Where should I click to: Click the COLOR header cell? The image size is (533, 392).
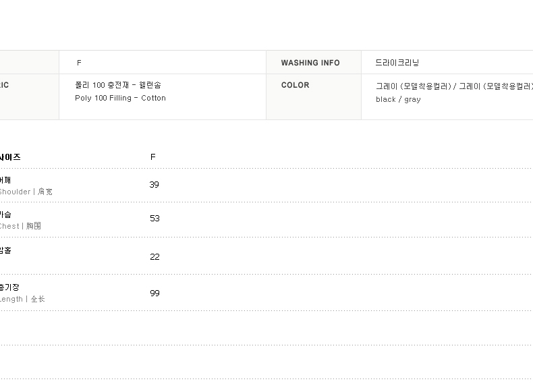pyautogui.click(x=314, y=97)
